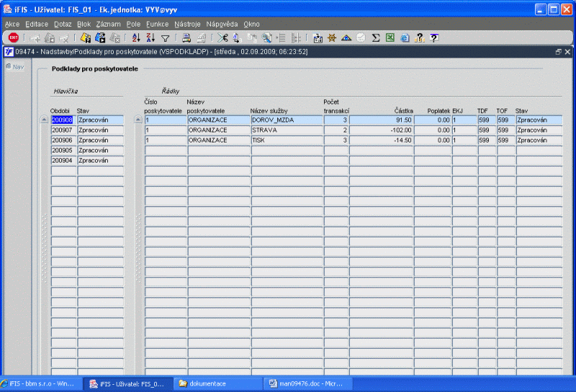Image resolution: width=576 pixels, height=392 pixels.
Task: Click the Hlavička block scroll up arrow
Action: pyautogui.click(x=44, y=119)
